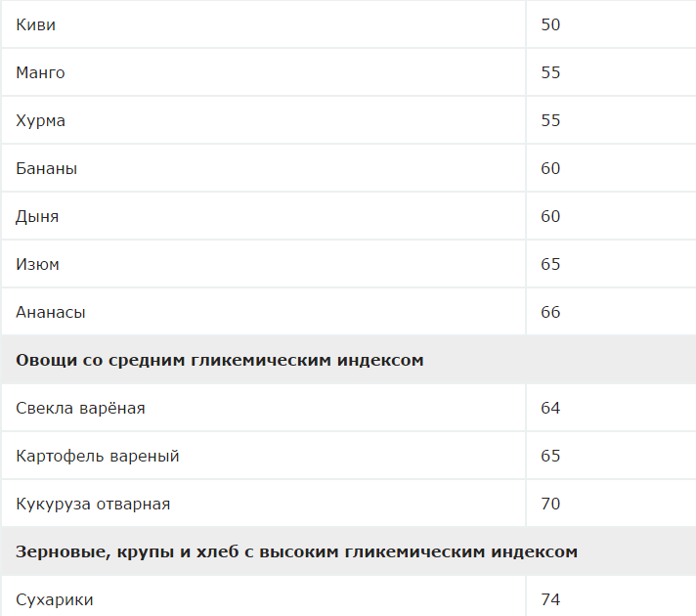The image size is (696, 616).
Task: Select the Овощи со средним гликемическим индексом header
Action: point(220,360)
